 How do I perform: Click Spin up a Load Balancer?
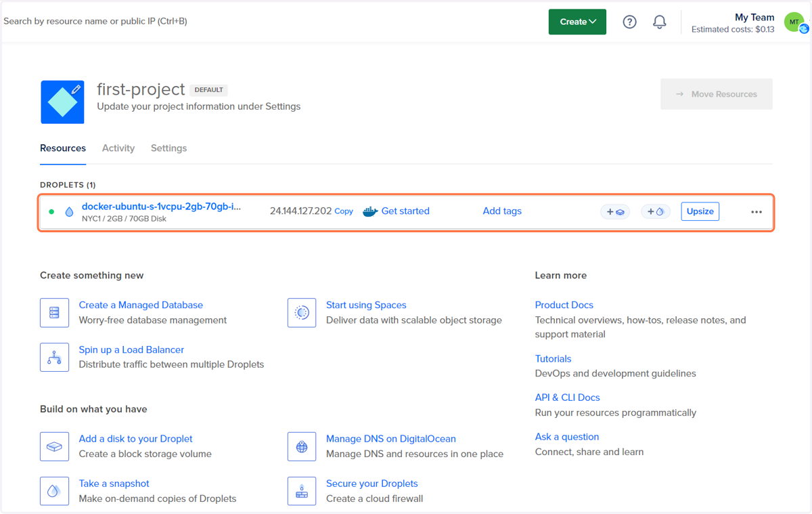(131, 350)
